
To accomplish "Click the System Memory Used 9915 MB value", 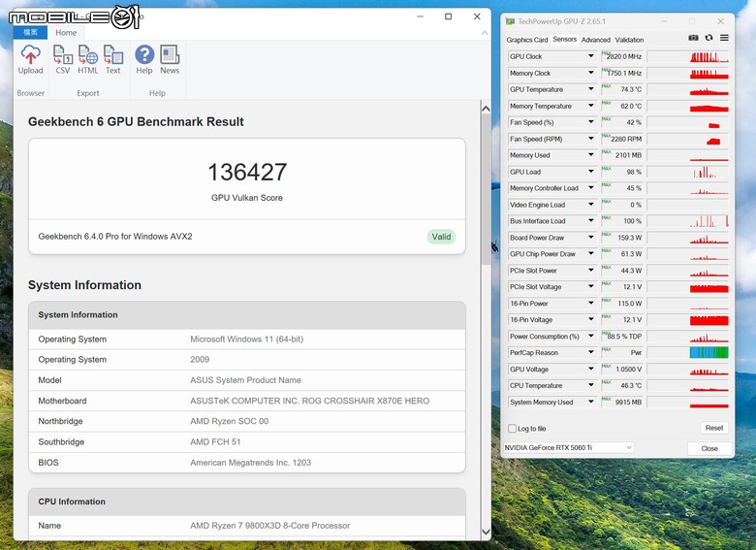I will coord(628,402).
